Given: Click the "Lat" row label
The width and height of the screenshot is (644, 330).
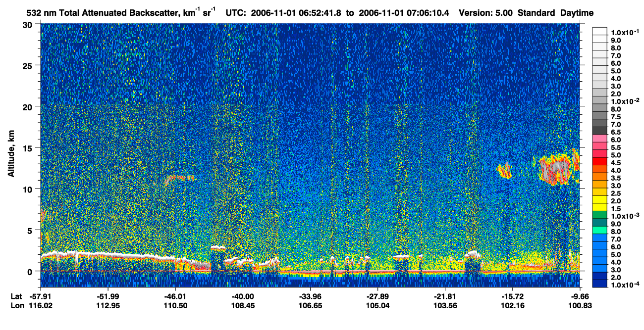Looking at the screenshot, I should pyautogui.click(x=16, y=296).
